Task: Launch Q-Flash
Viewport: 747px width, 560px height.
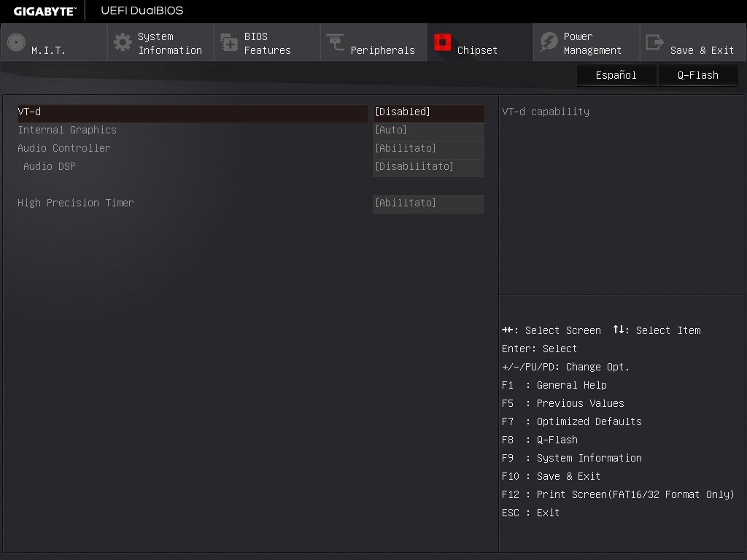Action: coord(697,75)
